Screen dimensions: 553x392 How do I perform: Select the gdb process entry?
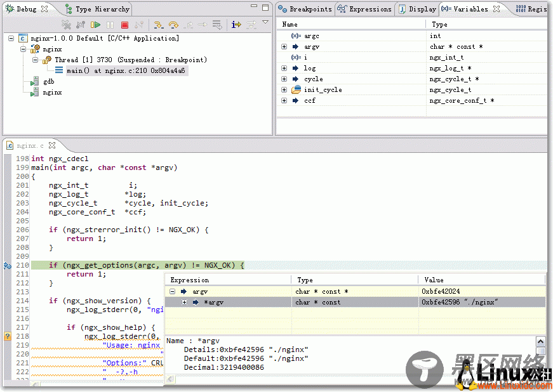click(49, 82)
